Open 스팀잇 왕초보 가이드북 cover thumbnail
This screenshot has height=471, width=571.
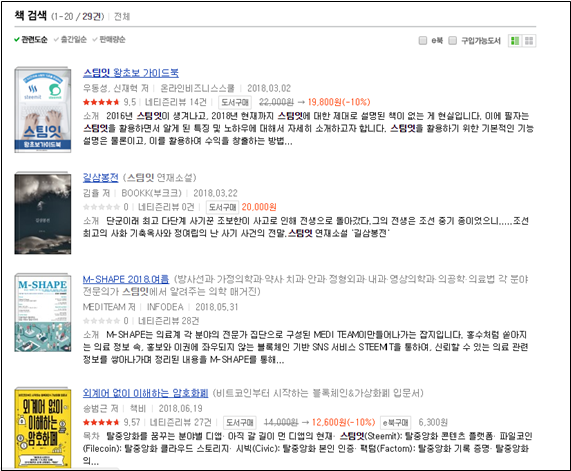[43, 110]
